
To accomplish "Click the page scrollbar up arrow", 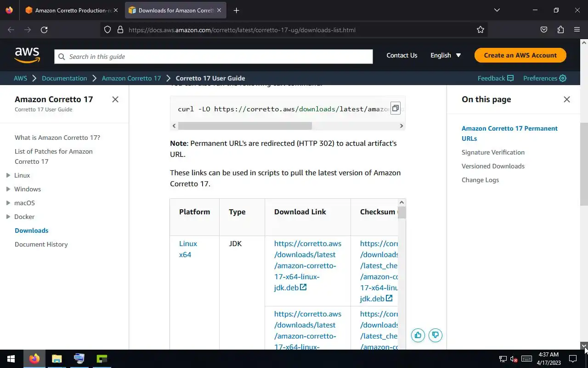I will [584, 42].
